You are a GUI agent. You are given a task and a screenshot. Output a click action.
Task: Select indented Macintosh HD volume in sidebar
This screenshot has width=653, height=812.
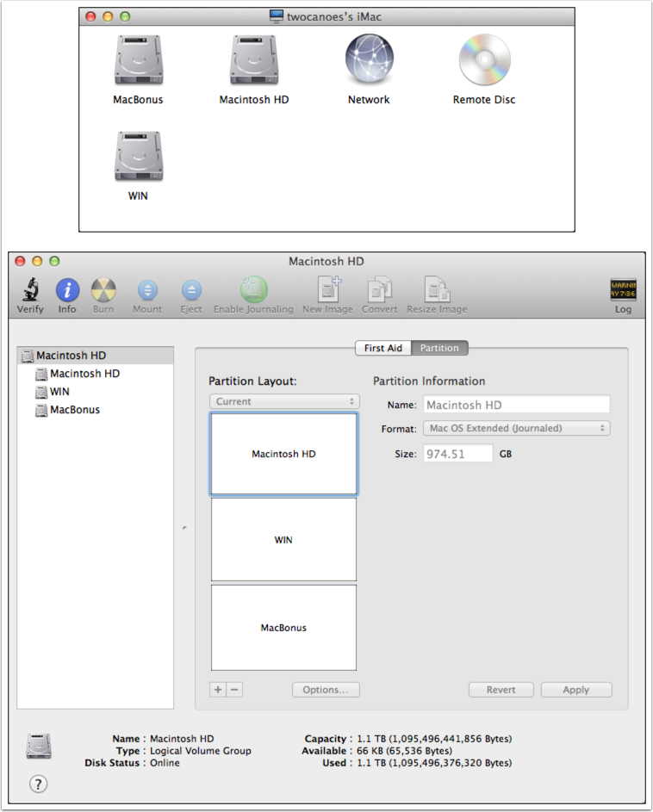click(96, 374)
